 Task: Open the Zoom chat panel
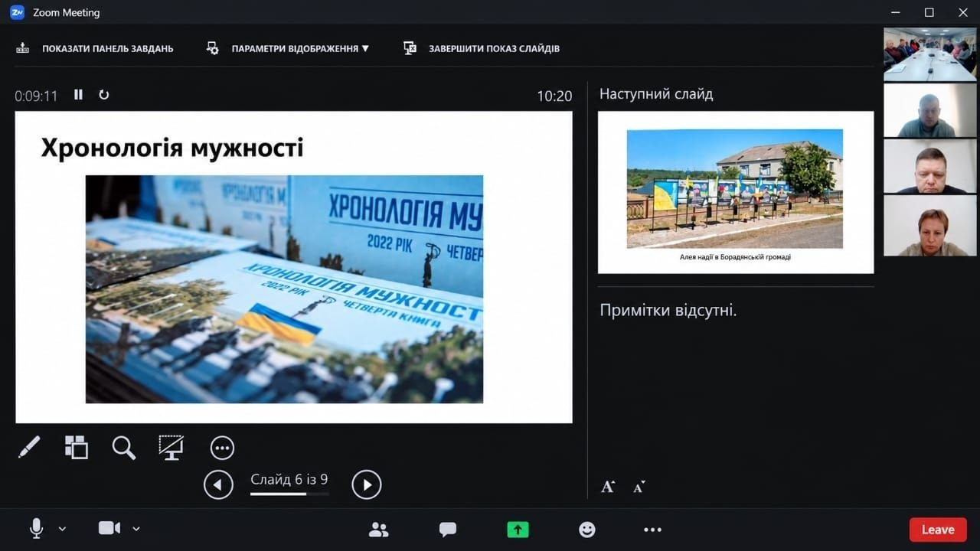(448, 530)
